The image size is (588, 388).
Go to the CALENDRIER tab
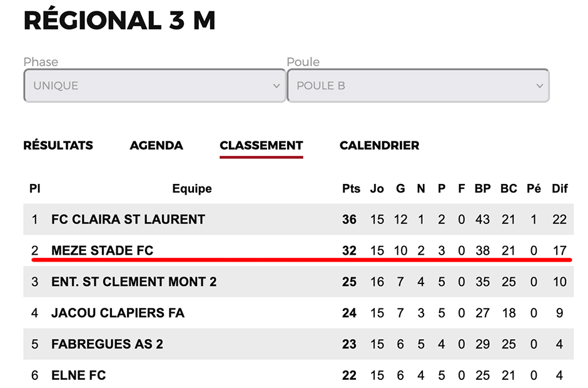tap(379, 145)
